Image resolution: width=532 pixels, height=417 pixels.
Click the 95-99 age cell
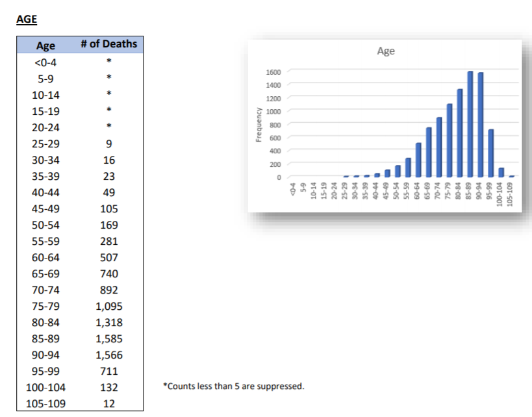tap(45, 372)
